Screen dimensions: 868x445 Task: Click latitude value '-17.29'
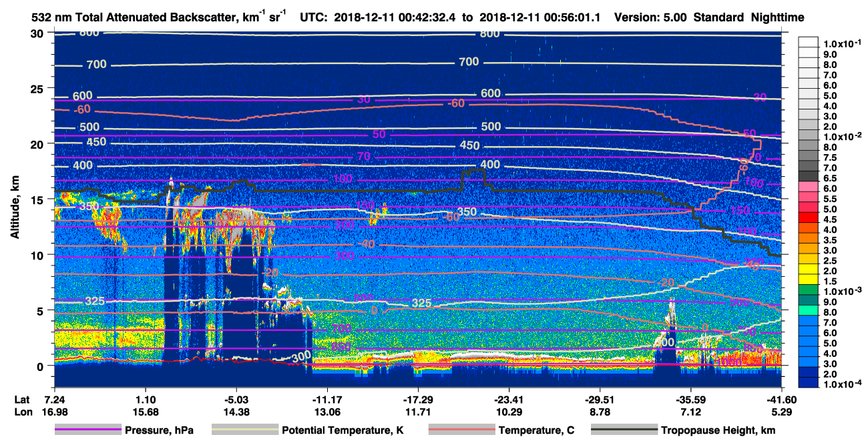tap(418, 400)
